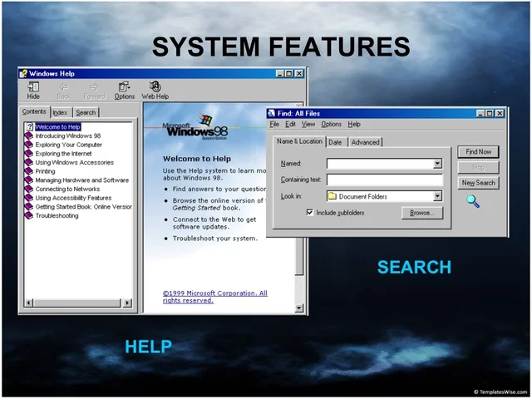Click the book icon beside Printing
The width and height of the screenshot is (532, 399).
pyautogui.click(x=29, y=171)
